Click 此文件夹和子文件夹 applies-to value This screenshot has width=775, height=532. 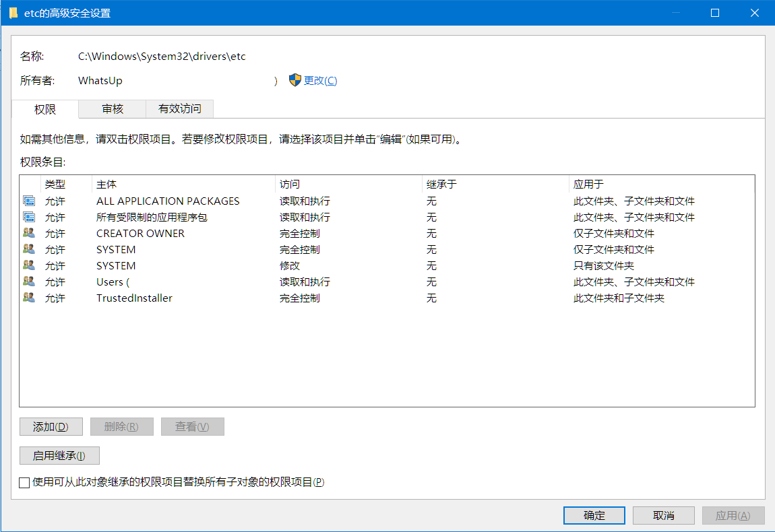coord(619,298)
